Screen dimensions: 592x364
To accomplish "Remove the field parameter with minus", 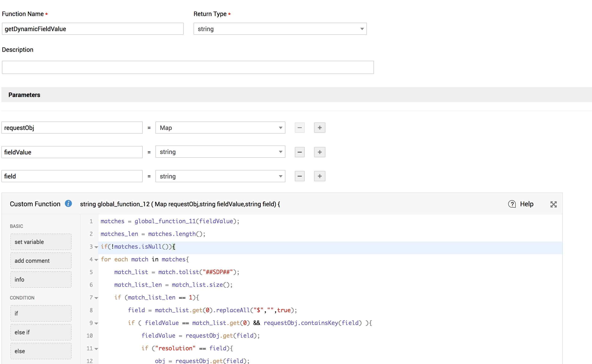I will tap(300, 176).
